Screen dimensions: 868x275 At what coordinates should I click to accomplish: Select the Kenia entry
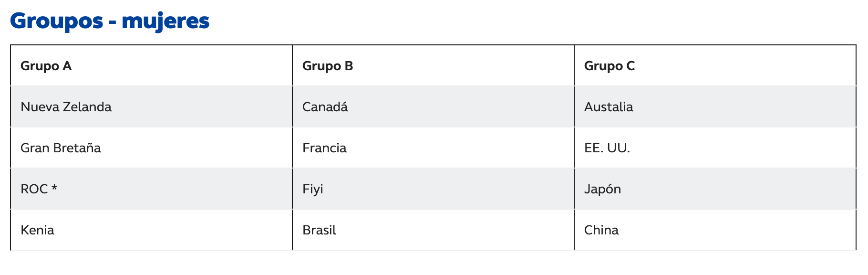point(37,230)
